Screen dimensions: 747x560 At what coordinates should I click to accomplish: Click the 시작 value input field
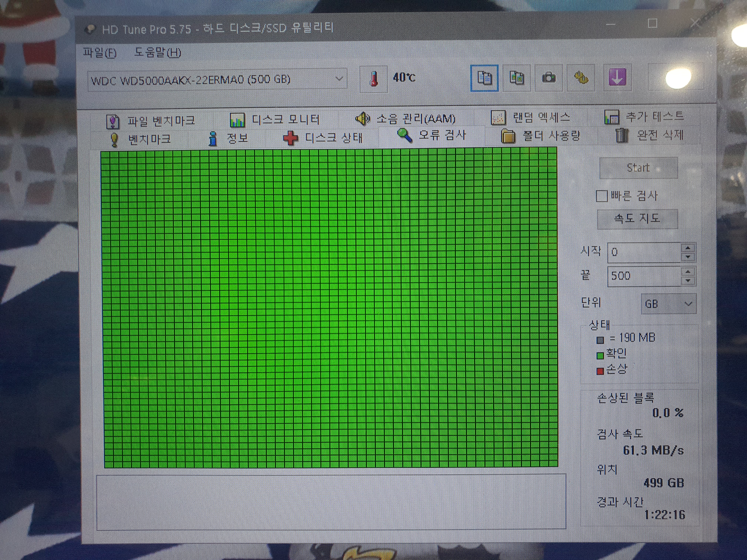[x=644, y=252]
